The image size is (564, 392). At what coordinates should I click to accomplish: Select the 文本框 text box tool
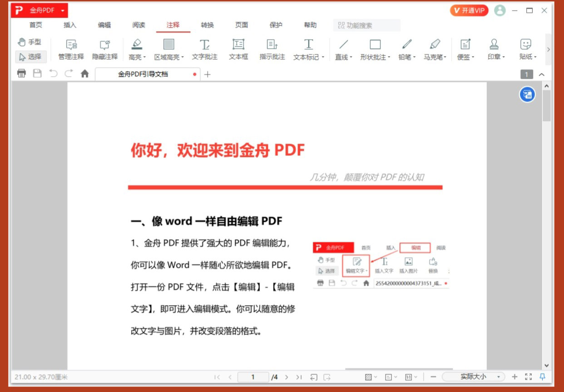click(238, 49)
